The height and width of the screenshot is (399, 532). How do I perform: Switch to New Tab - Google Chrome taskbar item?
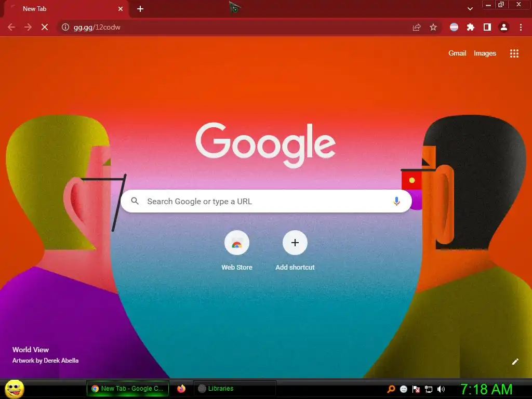point(128,389)
